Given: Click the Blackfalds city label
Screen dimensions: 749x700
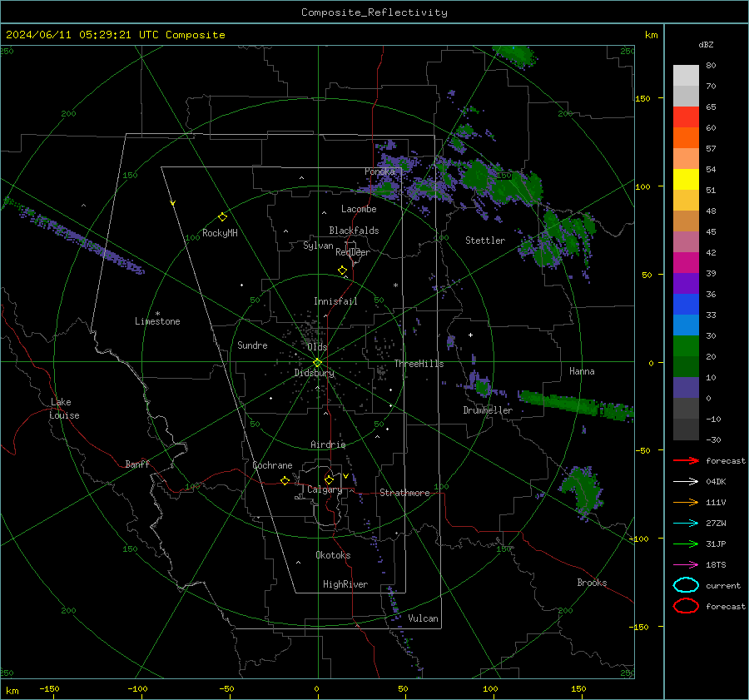Looking at the screenshot, I should coord(354,231).
